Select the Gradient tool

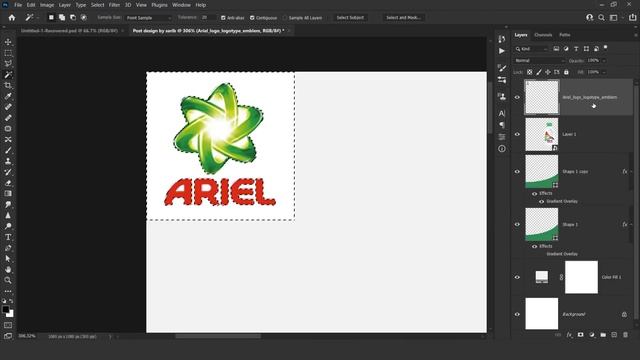(x=8, y=193)
